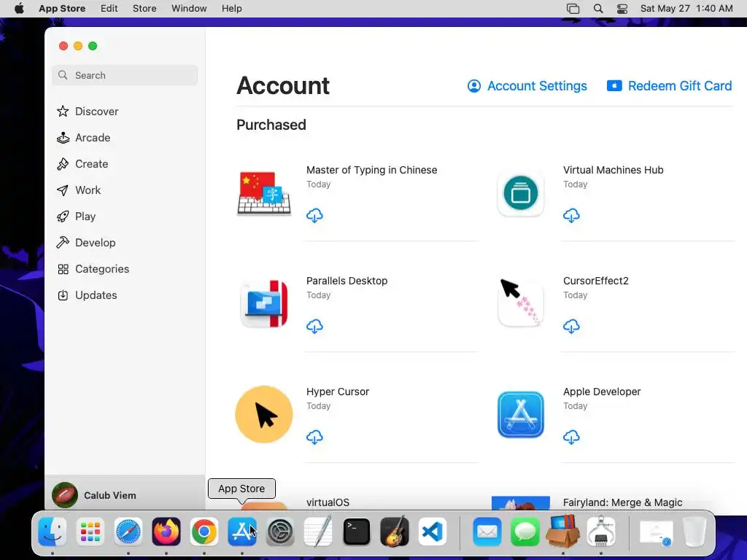Launch GarageBand from the Dock
The width and height of the screenshot is (747, 560).
395,532
